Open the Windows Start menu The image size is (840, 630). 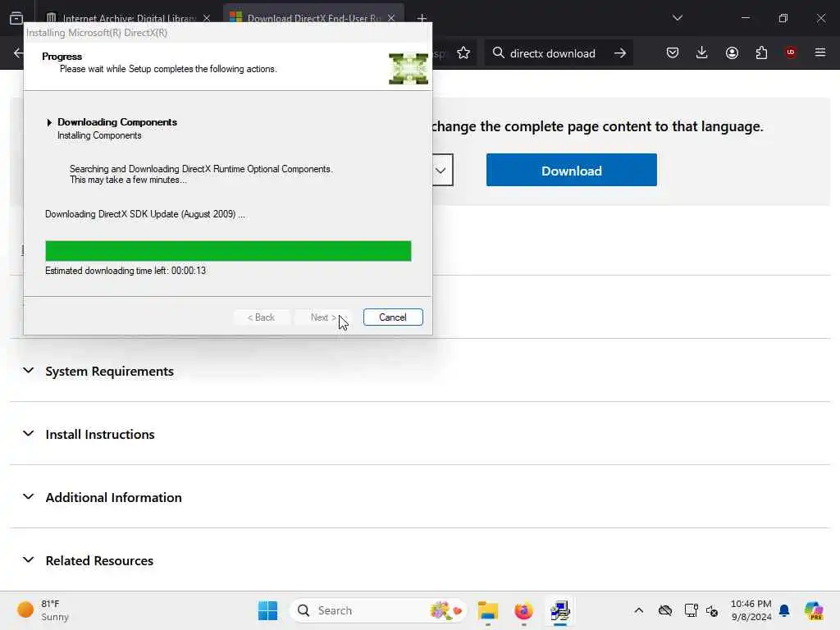268,610
